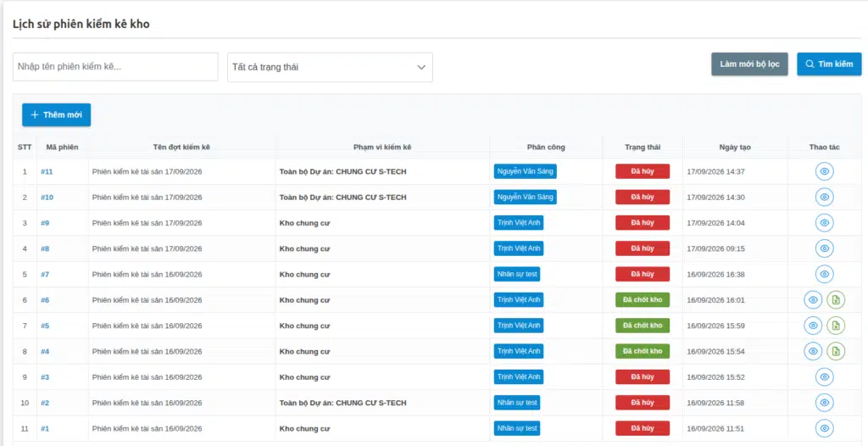View details of session #2
The image size is (868, 446).
pos(824,402)
